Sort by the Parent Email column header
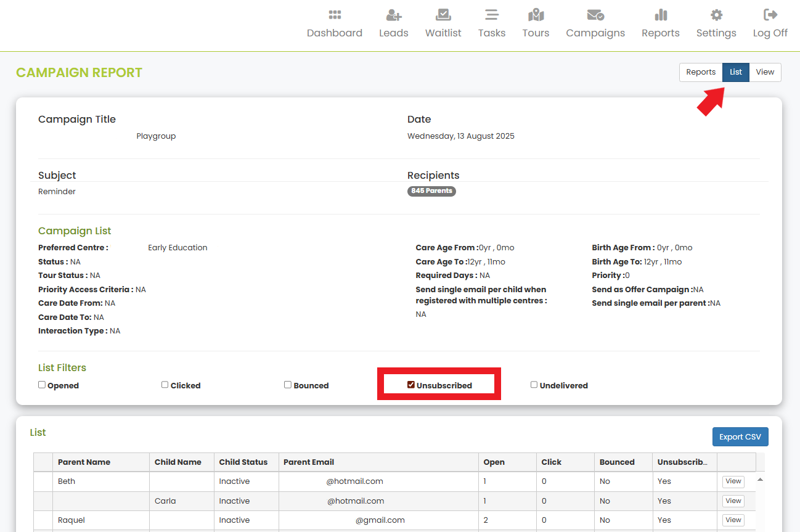Image resolution: width=800 pixels, height=532 pixels. (x=309, y=462)
